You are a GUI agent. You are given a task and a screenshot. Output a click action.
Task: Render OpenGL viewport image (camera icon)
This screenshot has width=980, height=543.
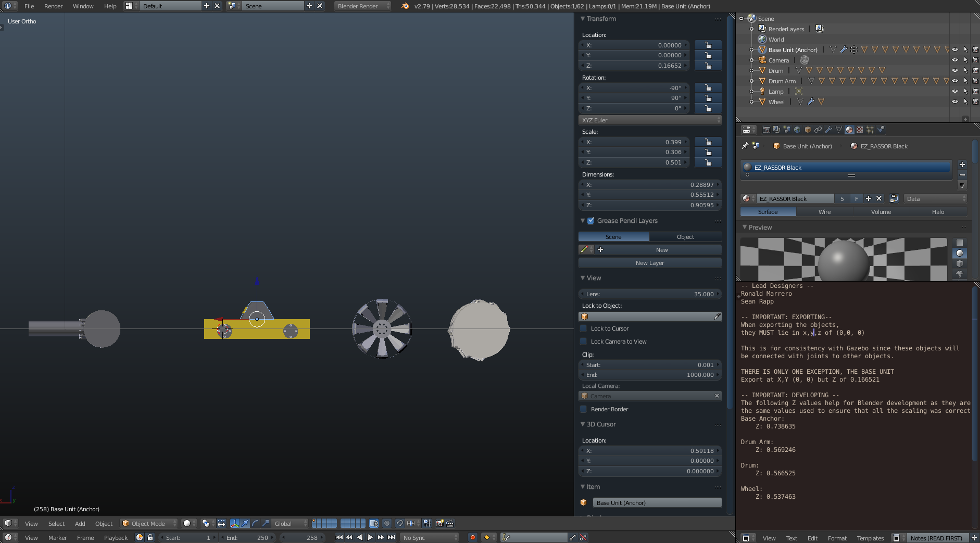tap(440, 523)
